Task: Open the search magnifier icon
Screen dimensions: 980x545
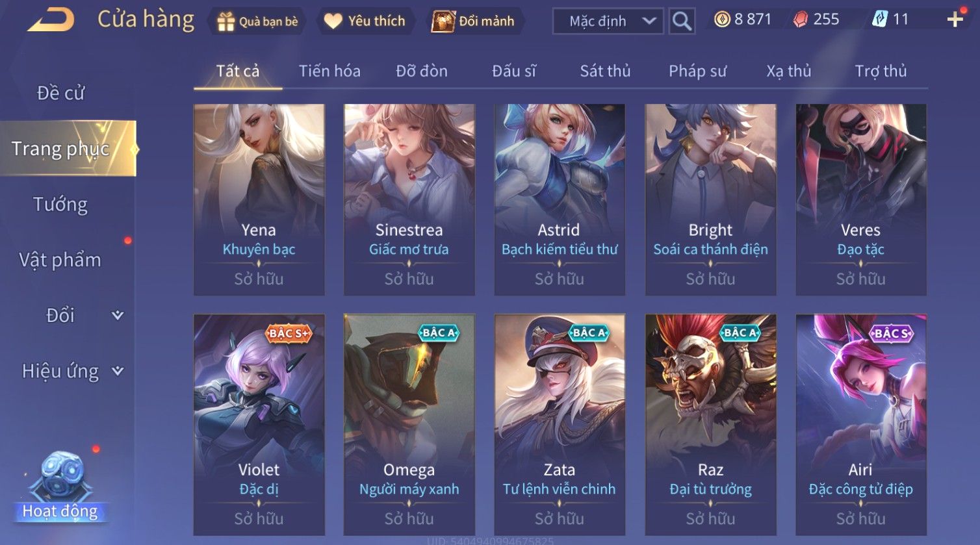Action: [x=682, y=21]
